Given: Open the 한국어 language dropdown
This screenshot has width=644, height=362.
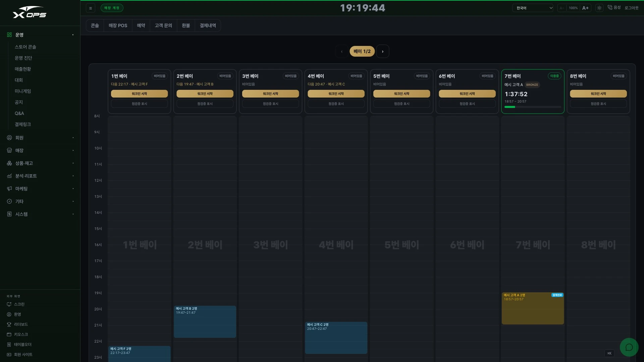Looking at the screenshot, I should (x=533, y=8).
